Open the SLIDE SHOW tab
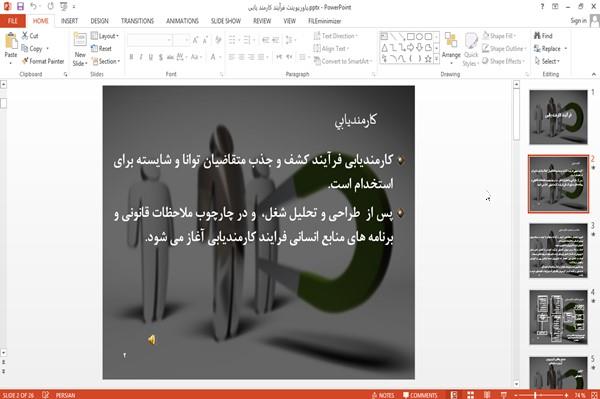Screen dimensions: 600x399 click(x=226, y=21)
